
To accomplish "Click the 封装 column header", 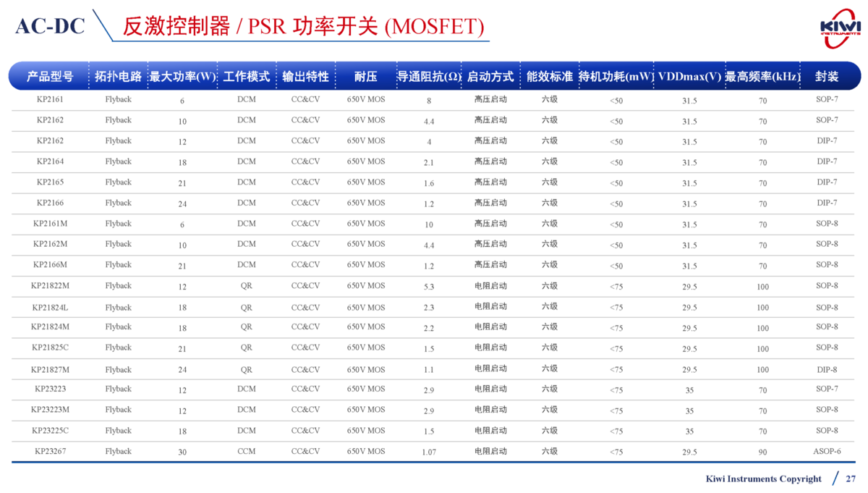I will 827,77.
